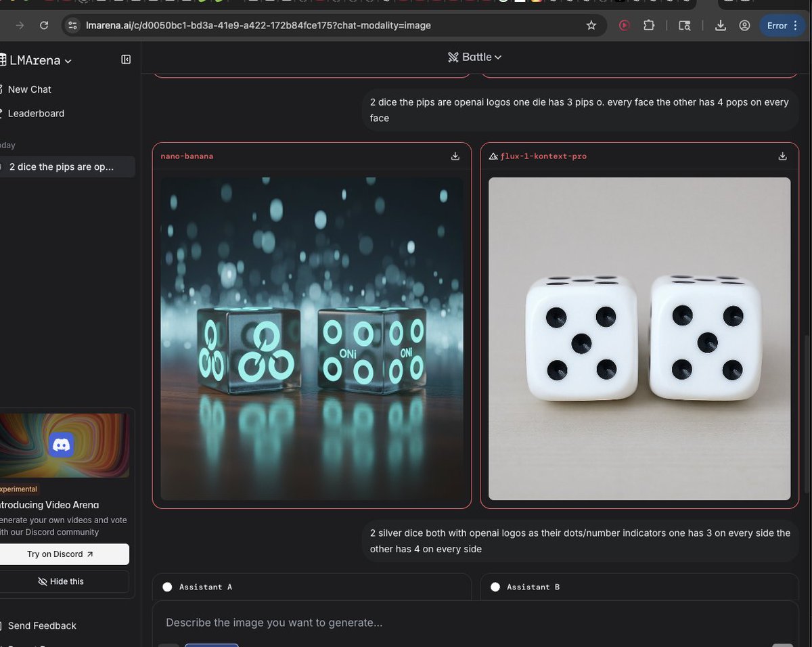Collapse the LMArena sidebar panel icon
Screen dimensions: 812x647
click(x=126, y=60)
